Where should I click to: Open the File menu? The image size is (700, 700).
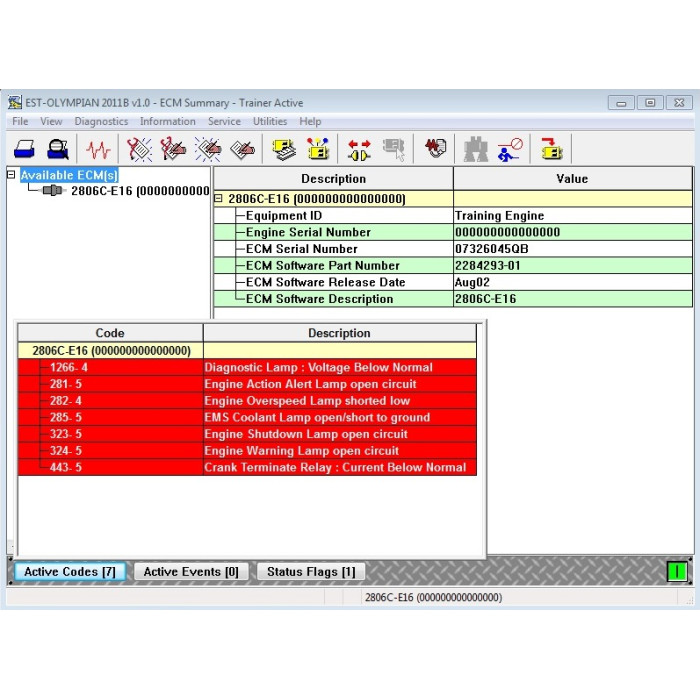pos(20,121)
